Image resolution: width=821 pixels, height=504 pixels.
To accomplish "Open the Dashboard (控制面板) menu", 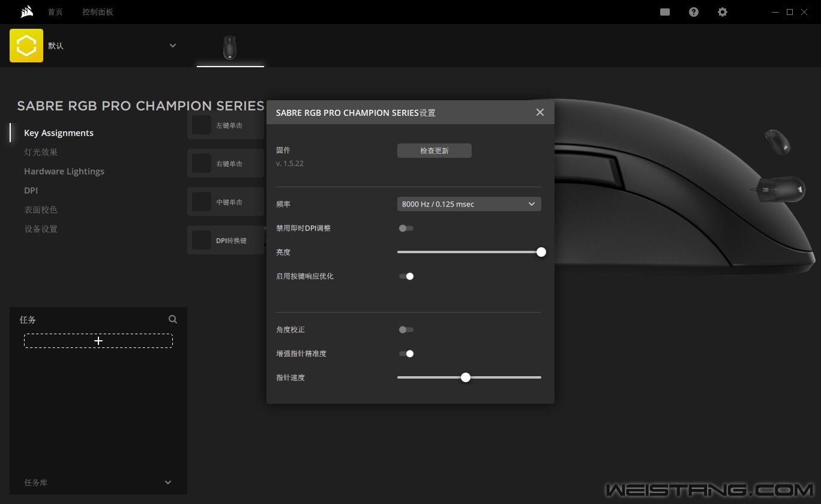I will click(x=98, y=12).
